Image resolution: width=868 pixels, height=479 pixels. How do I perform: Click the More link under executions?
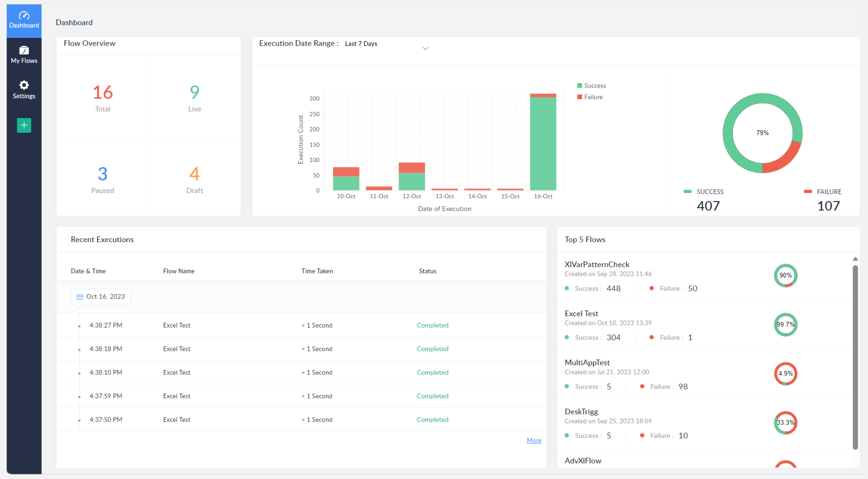[534, 440]
